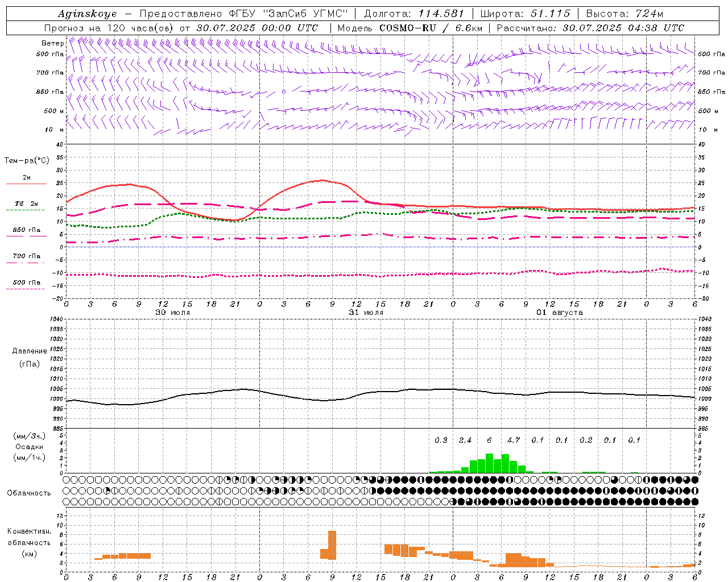Click the "Облачность" cloudiness label
The width and height of the screenshot is (728, 582).
(29, 493)
